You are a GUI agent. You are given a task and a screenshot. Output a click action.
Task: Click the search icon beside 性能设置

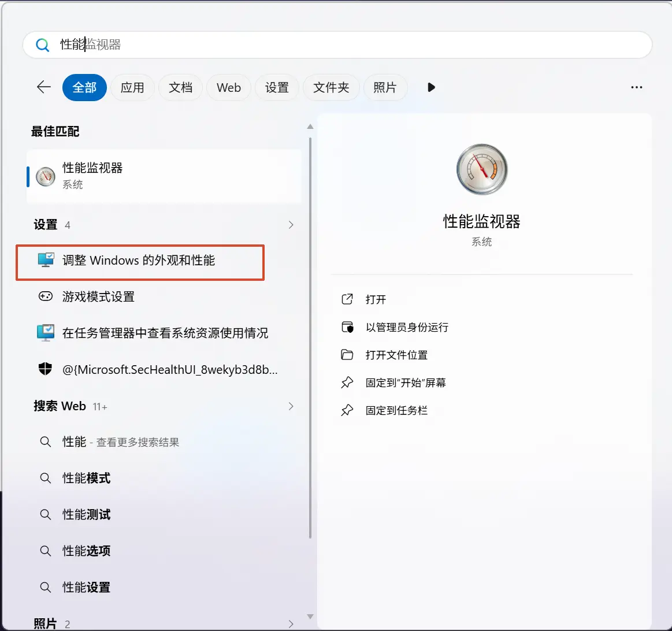tap(46, 587)
